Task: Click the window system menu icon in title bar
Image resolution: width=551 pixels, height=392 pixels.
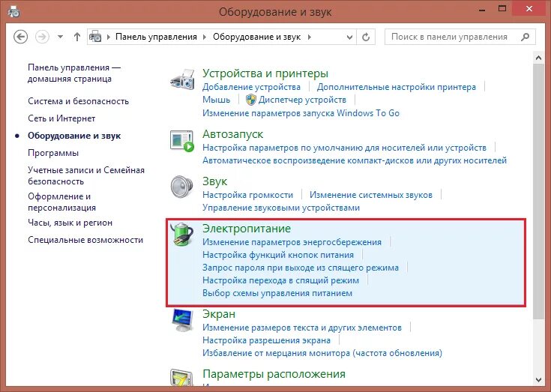Action: point(14,11)
